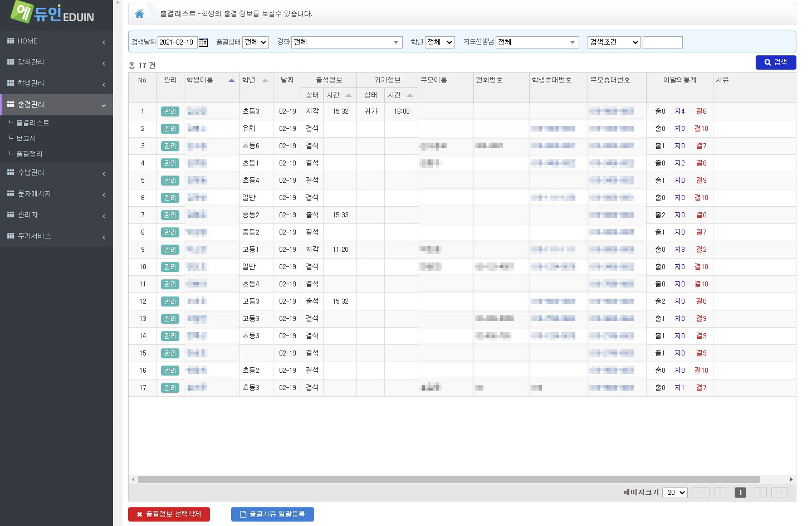Click 출결정보 선택삭제 button
Viewport: 812px width, 526px height.
[x=169, y=514]
